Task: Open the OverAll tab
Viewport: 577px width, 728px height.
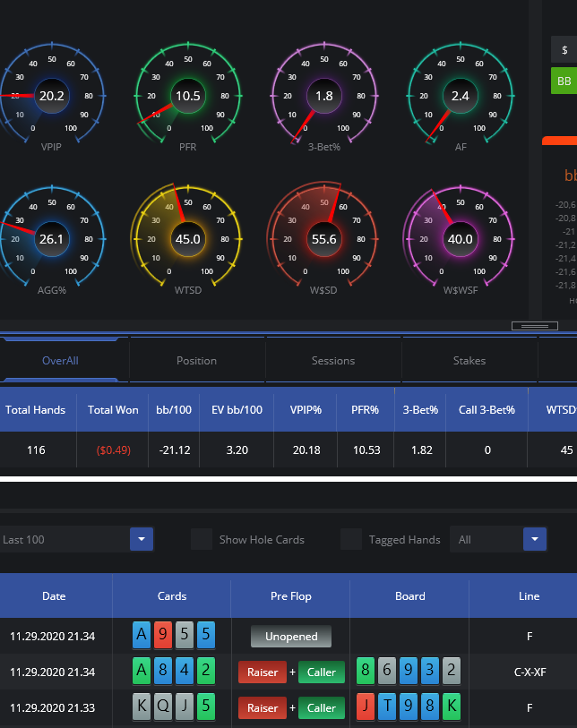Action: (x=60, y=361)
